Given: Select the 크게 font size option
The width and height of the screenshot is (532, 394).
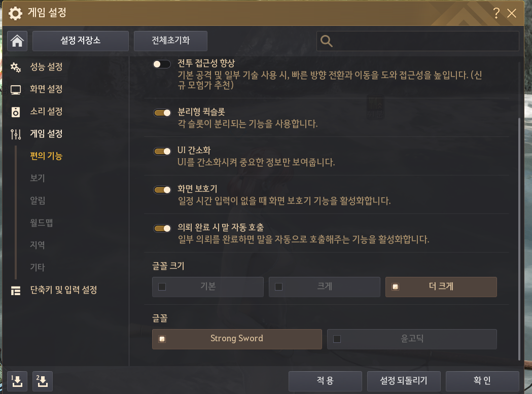Looking at the screenshot, I should point(324,286).
